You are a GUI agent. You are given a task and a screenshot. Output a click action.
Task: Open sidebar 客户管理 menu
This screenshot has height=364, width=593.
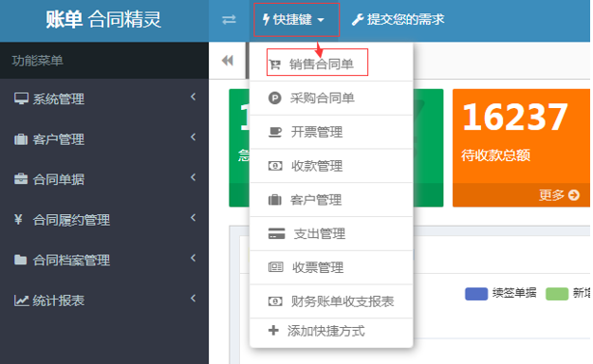(104, 139)
